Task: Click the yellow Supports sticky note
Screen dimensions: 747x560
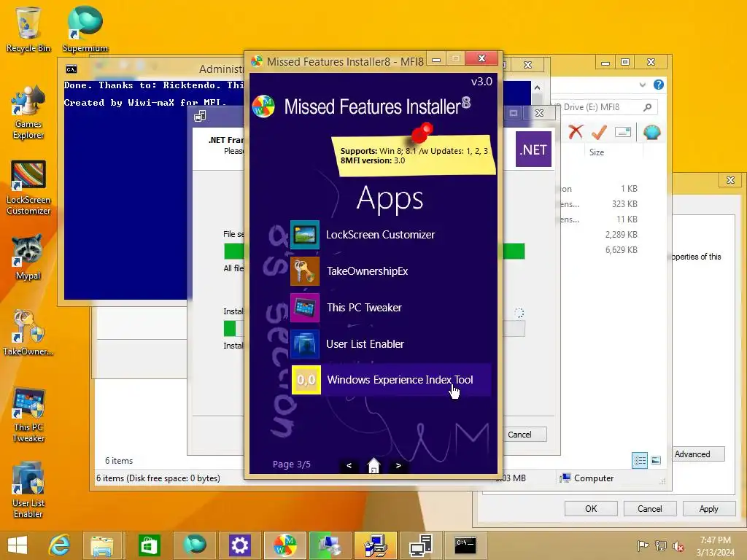Action: tap(414, 156)
